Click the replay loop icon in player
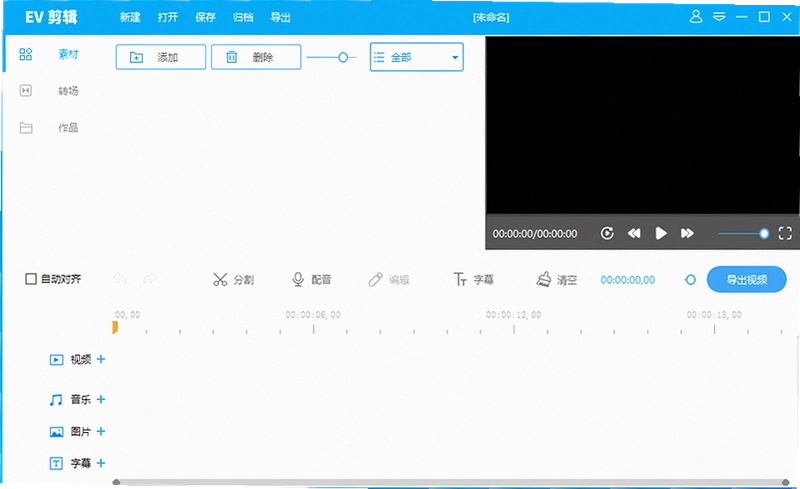800x489 pixels. tap(607, 233)
